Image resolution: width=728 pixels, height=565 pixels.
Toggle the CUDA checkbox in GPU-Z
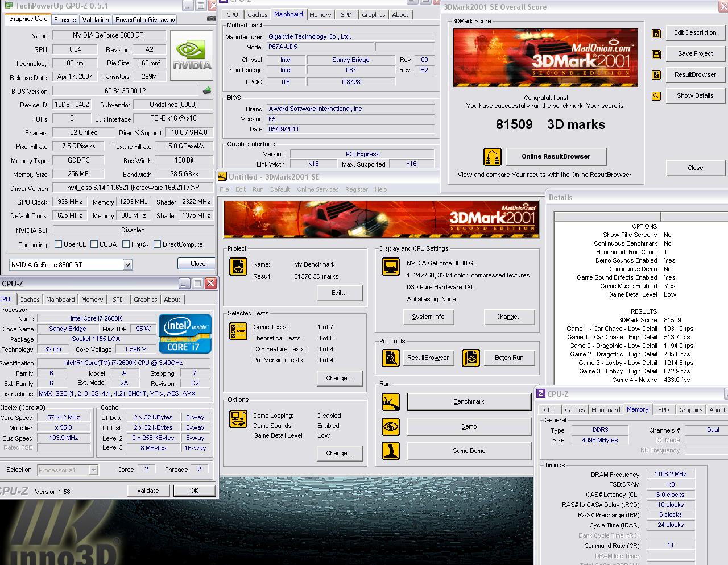tap(94, 244)
